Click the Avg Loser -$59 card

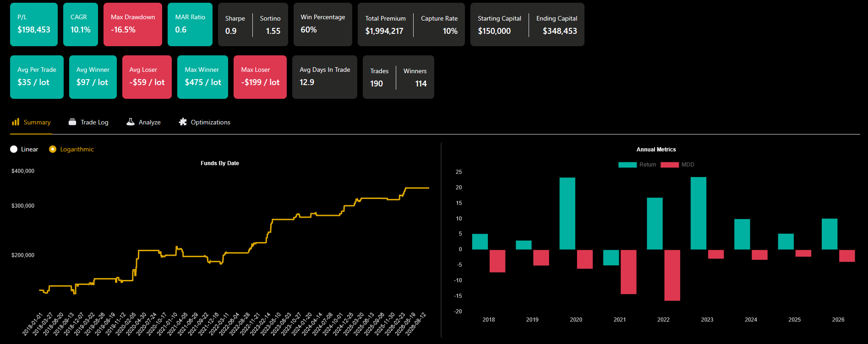(x=147, y=77)
